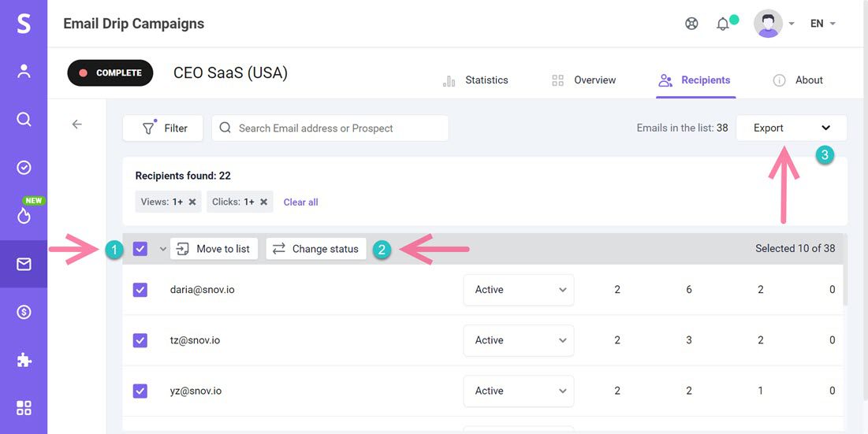
Task: Click the campaign title CEO SaaS (USA)
Action: pos(230,73)
